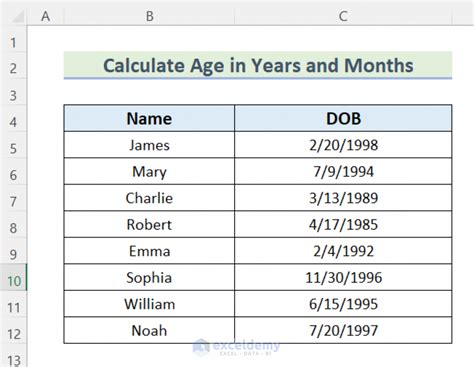Select row 2 header

pos(13,66)
